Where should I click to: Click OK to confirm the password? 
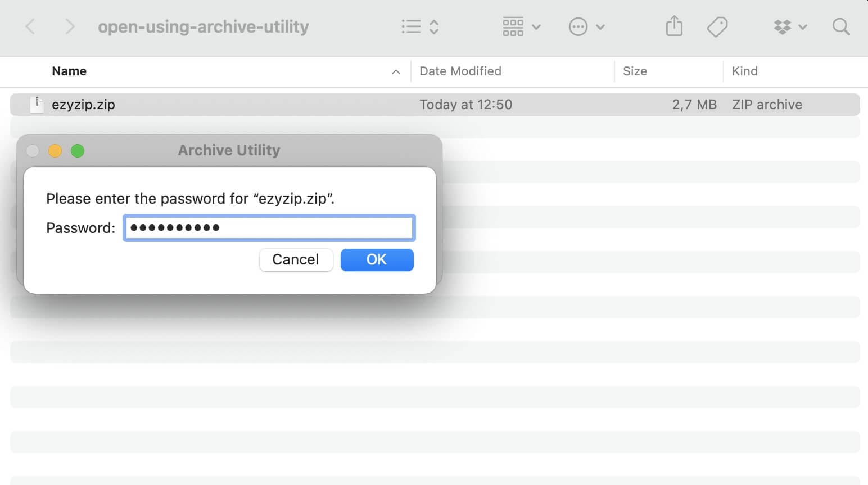[x=377, y=259]
